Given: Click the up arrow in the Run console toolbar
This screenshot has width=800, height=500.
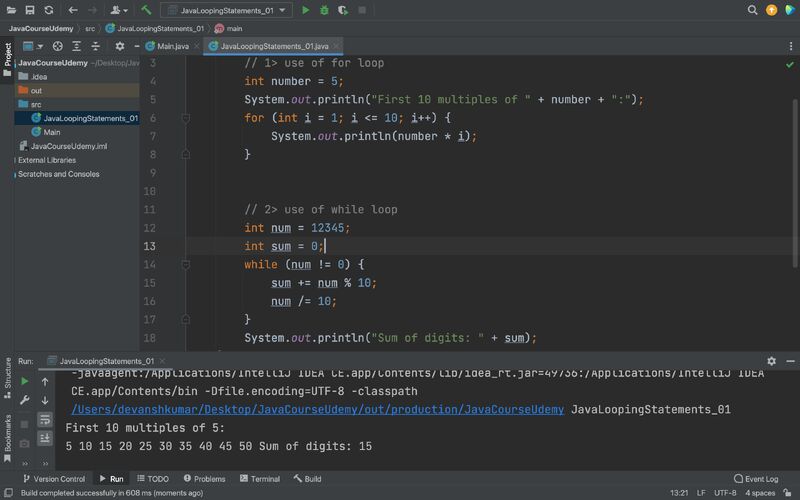Looking at the screenshot, I should (x=45, y=382).
